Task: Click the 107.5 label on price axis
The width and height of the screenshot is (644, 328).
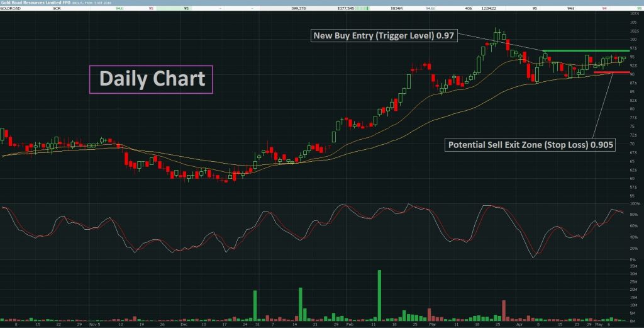Action: [x=634, y=14]
